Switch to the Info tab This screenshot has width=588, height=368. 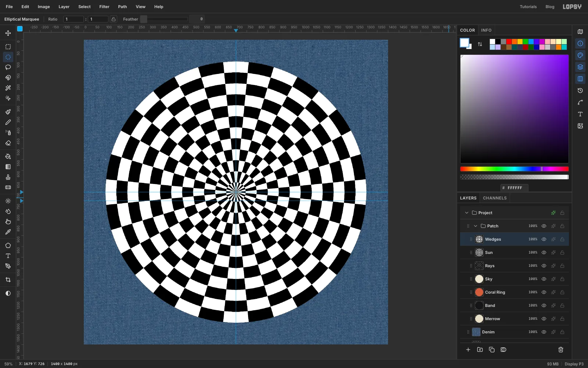click(x=486, y=30)
